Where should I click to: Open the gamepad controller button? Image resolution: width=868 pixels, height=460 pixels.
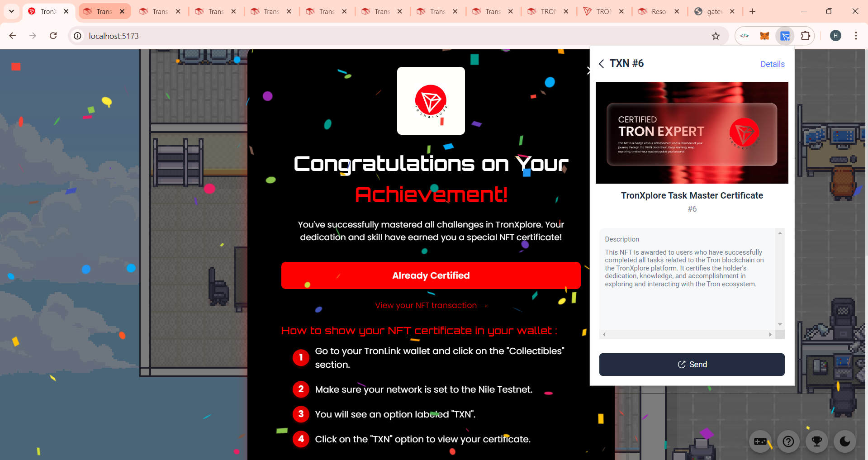760,441
